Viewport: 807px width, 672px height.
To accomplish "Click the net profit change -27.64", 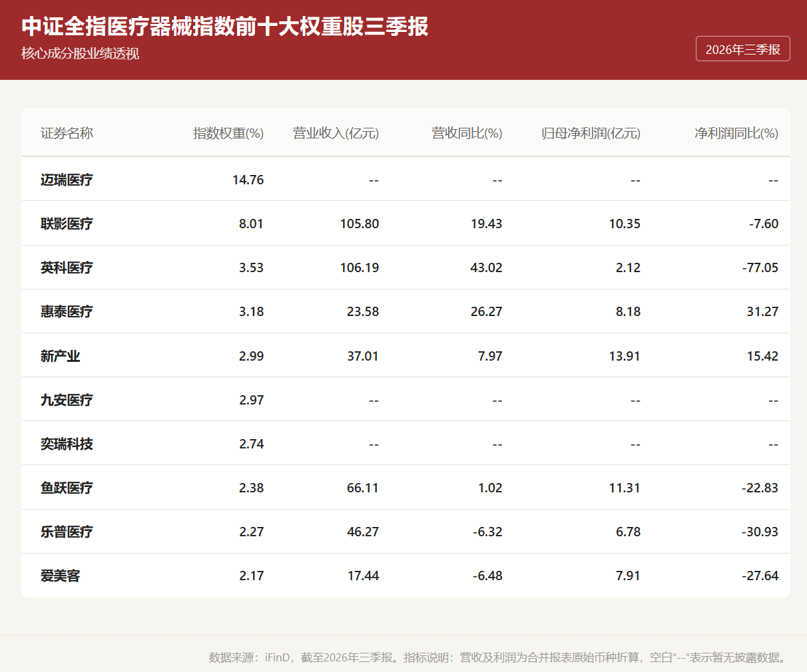I will pos(760,576).
